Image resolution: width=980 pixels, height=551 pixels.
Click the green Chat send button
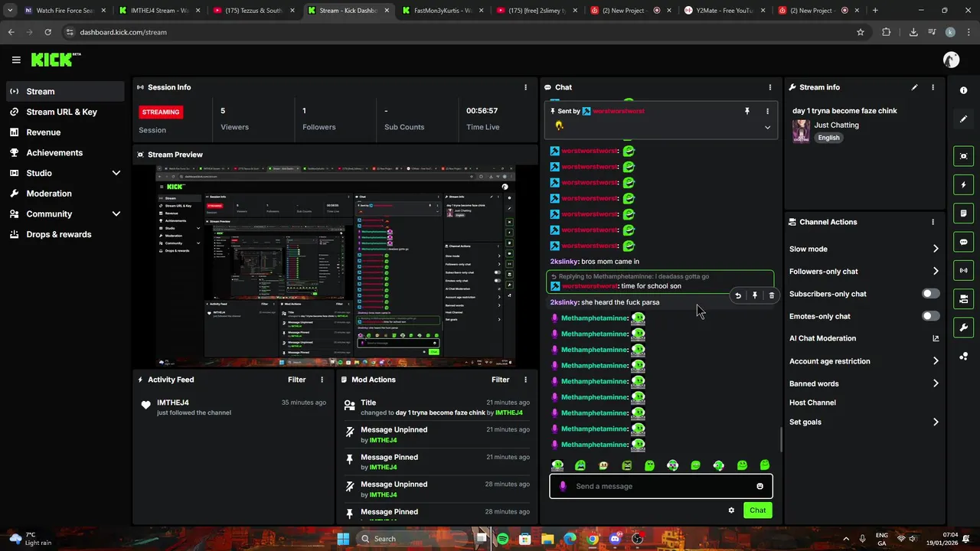757,510
